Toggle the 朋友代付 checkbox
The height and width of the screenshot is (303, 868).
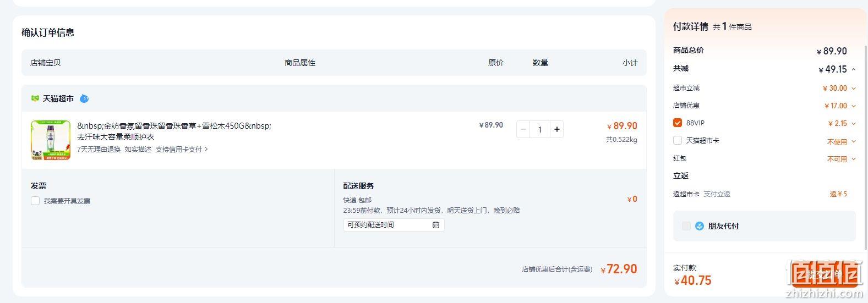point(686,226)
